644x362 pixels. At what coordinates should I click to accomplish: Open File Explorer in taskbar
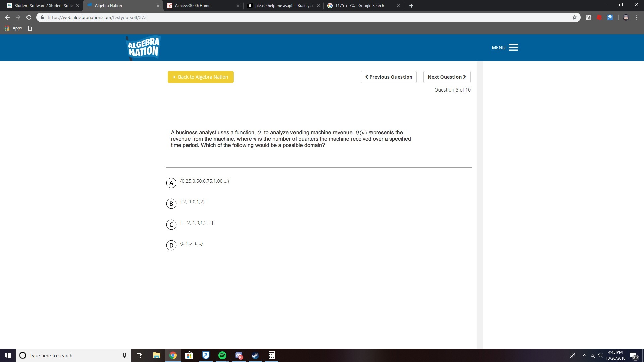[156, 355]
